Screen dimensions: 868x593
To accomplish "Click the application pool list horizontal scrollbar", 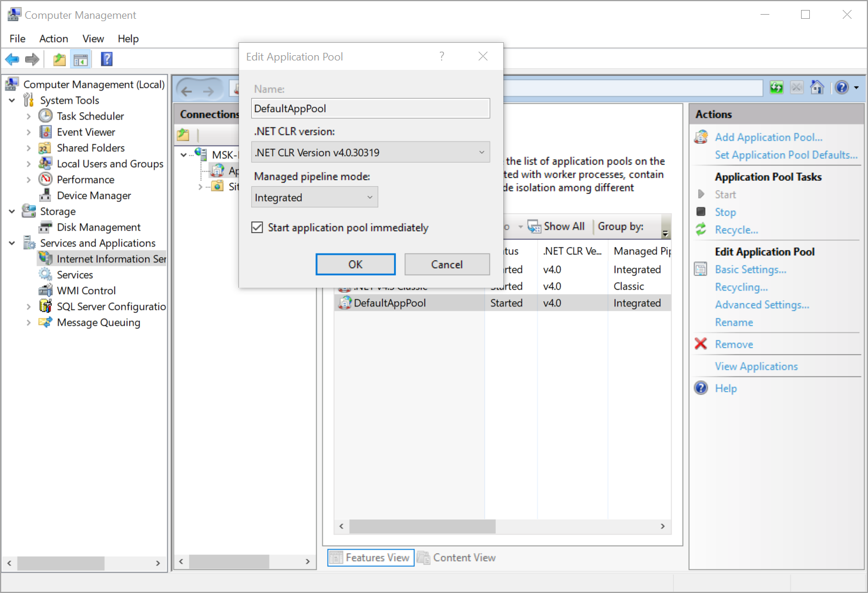I will pyautogui.click(x=422, y=527).
